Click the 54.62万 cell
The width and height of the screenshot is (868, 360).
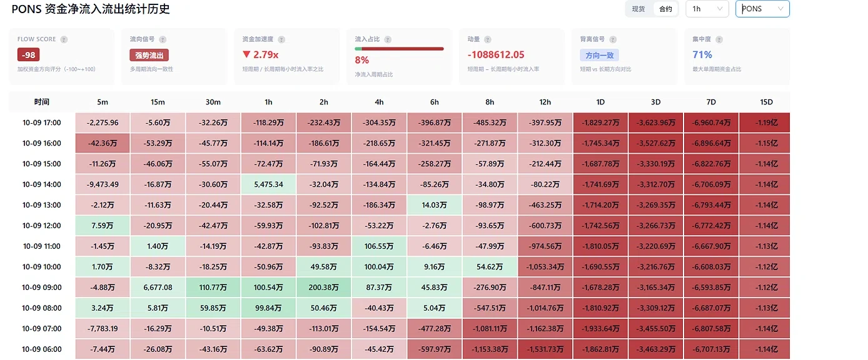point(490,267)
